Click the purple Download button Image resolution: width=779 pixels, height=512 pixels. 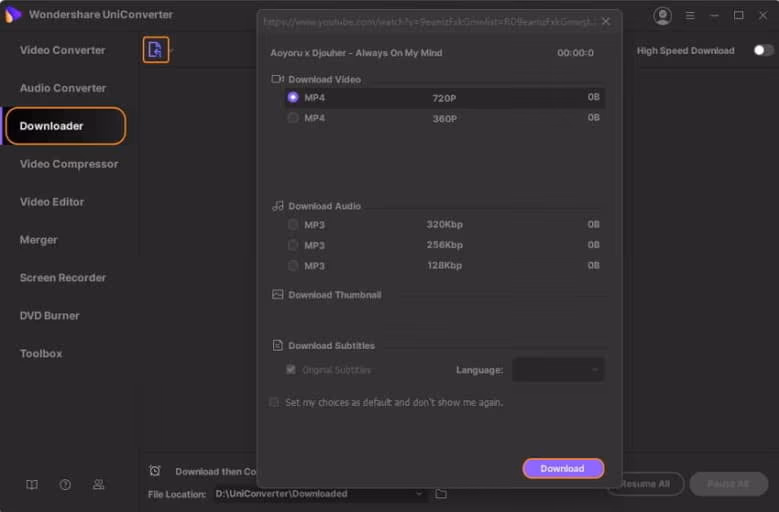pos(563,468)
